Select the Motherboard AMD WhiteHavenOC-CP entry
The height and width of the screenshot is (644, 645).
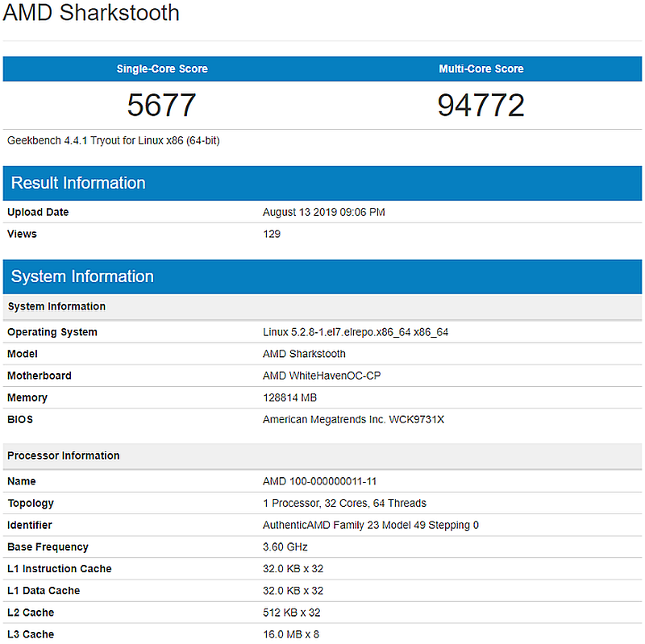(x=326, y=376)
